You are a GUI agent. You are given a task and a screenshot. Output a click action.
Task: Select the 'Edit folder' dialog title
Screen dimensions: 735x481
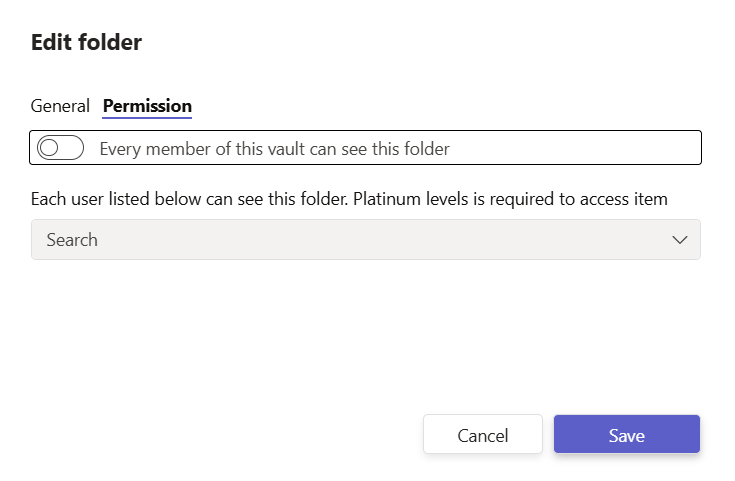[x=87, y=42]
